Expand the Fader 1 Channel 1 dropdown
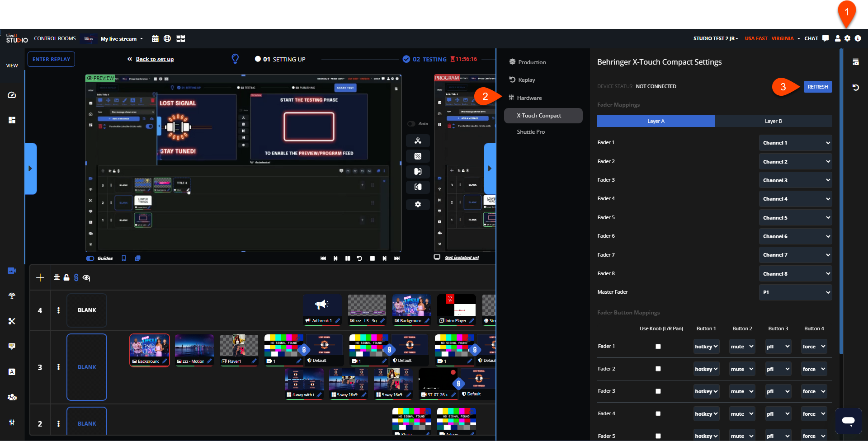 [x=795, y=143]
